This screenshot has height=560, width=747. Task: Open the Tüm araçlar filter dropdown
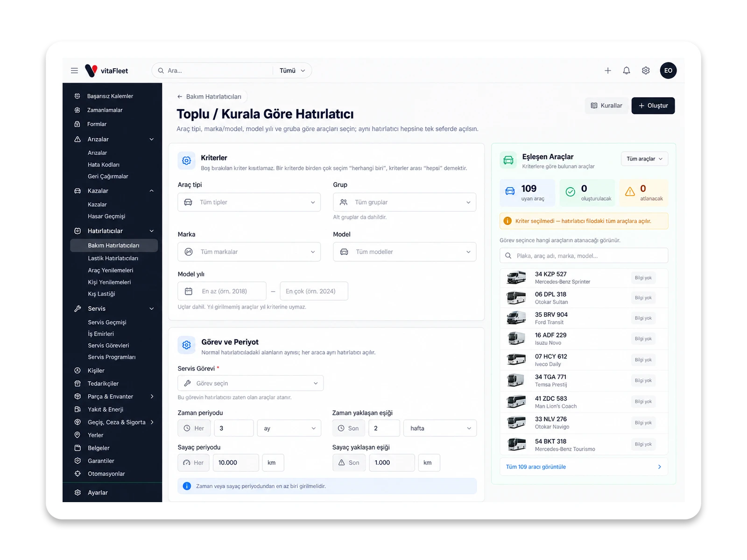tap(644, 159)
